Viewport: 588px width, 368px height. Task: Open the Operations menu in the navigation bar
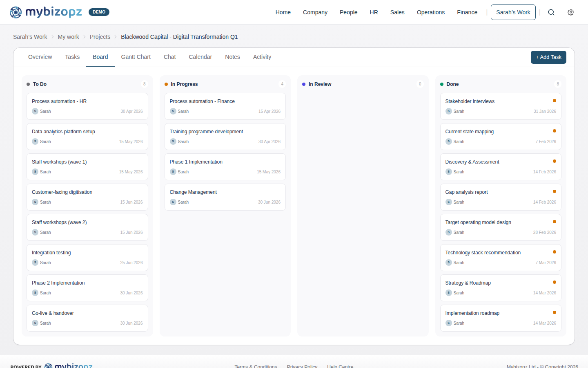(430, 12)
